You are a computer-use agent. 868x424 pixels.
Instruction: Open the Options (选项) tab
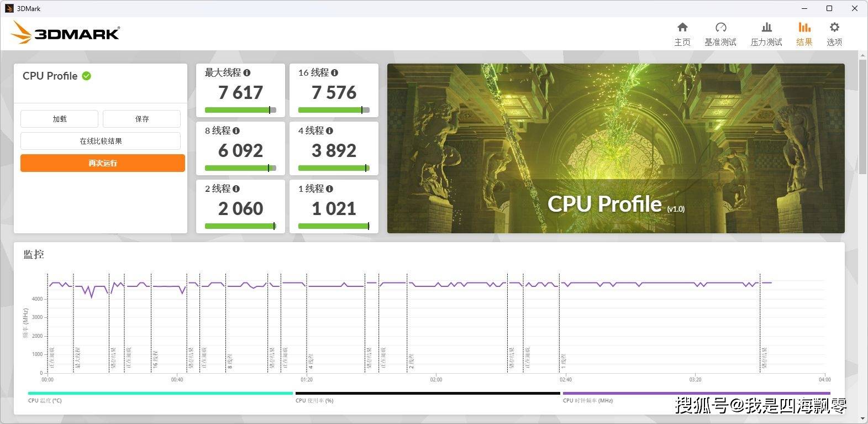[x=834, y=34]
